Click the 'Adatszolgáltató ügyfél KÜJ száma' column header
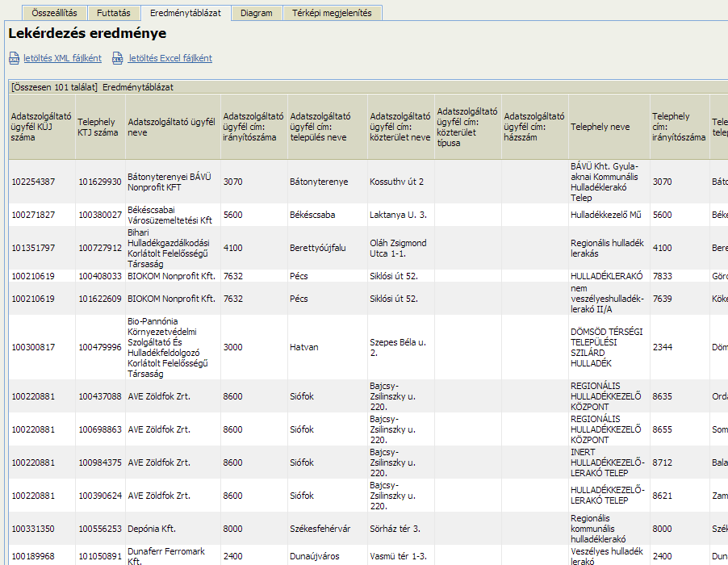The width and height of the screenshot is (728, 565). tap(41, 127)
